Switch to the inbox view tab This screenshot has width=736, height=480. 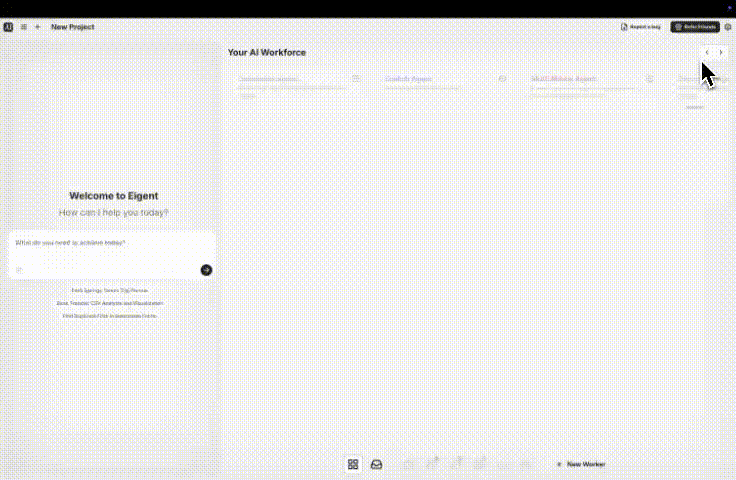tap(377, 464)
